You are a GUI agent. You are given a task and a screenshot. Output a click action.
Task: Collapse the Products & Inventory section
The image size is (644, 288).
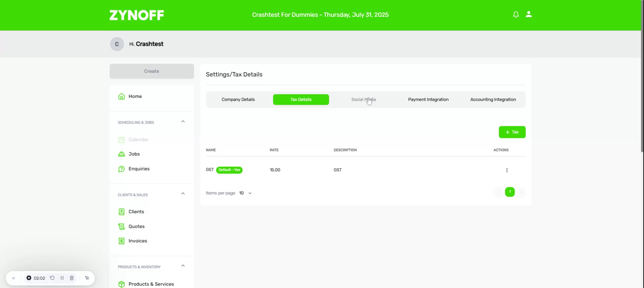click(x=183, y=266)
